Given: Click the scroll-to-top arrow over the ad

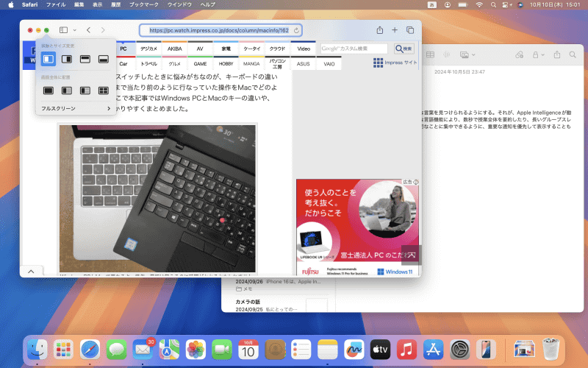Looking at the screenshot, I should [412, 255].
